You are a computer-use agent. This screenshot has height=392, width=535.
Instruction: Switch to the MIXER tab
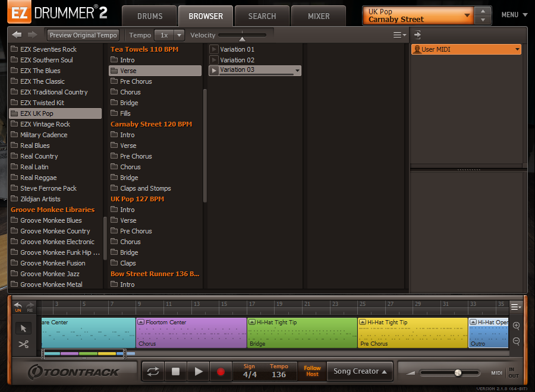pos(319,16)
